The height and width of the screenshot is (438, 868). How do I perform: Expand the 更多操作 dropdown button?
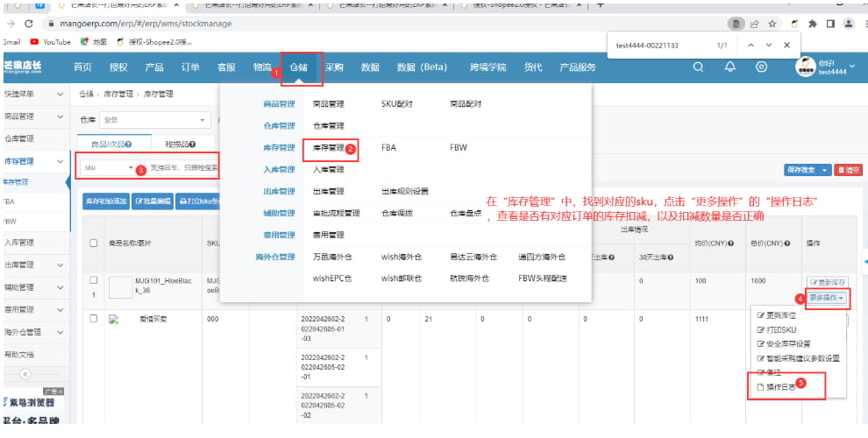tap(827, 298)
